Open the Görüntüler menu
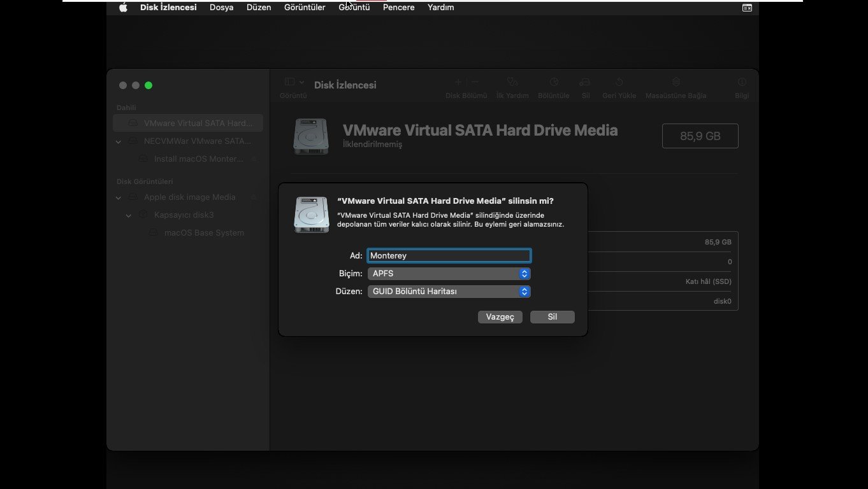Screen dimensions: 868x489 tap(305, 8)
